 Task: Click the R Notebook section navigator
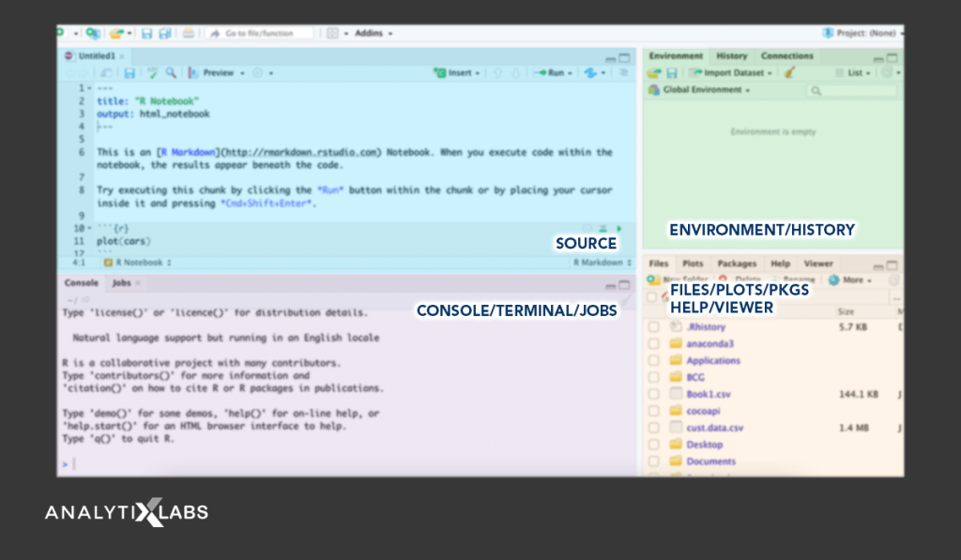[137, 263]
